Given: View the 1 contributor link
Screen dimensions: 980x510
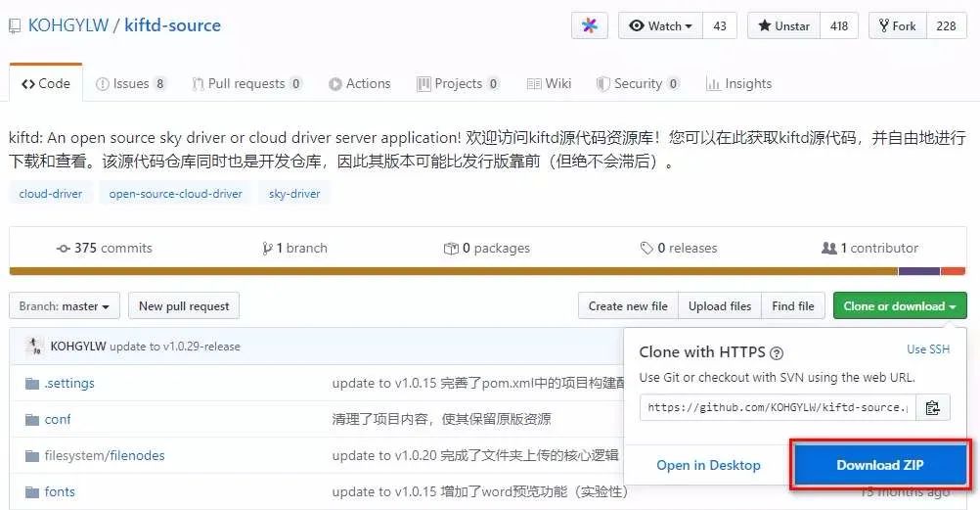Looking at the screenshot, I should (x=870, y=248).
